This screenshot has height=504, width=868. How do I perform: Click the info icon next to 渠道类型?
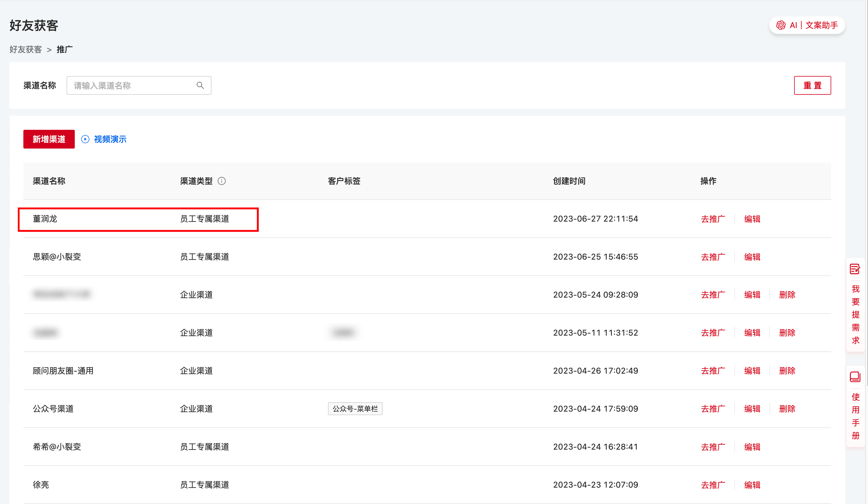[222, 181]
